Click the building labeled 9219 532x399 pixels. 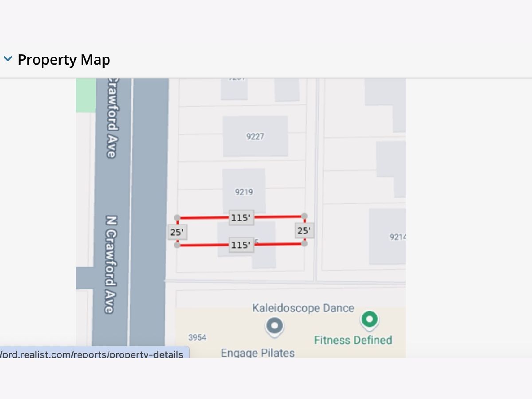(244, 191)
